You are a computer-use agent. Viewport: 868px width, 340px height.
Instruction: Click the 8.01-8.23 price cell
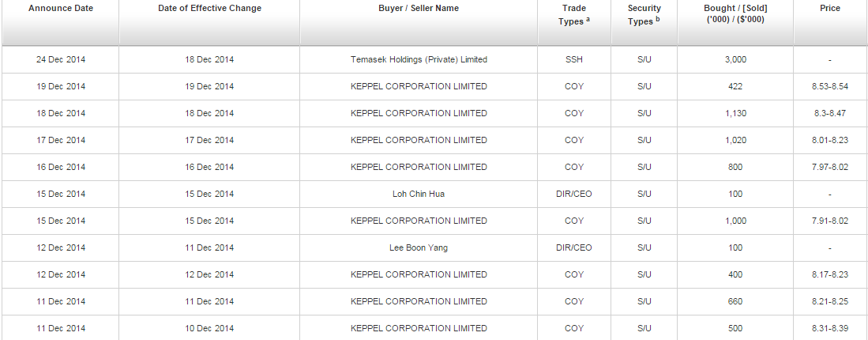tap(830, 140)
